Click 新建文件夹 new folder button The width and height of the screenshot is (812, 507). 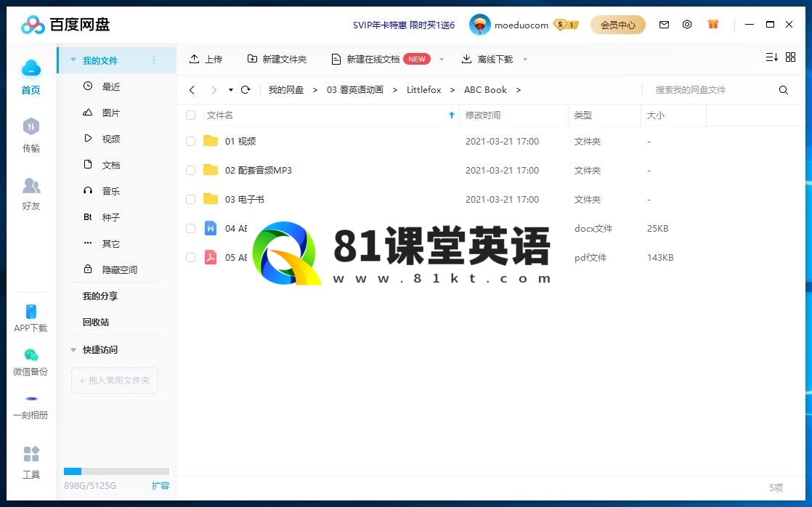point(277,59)
